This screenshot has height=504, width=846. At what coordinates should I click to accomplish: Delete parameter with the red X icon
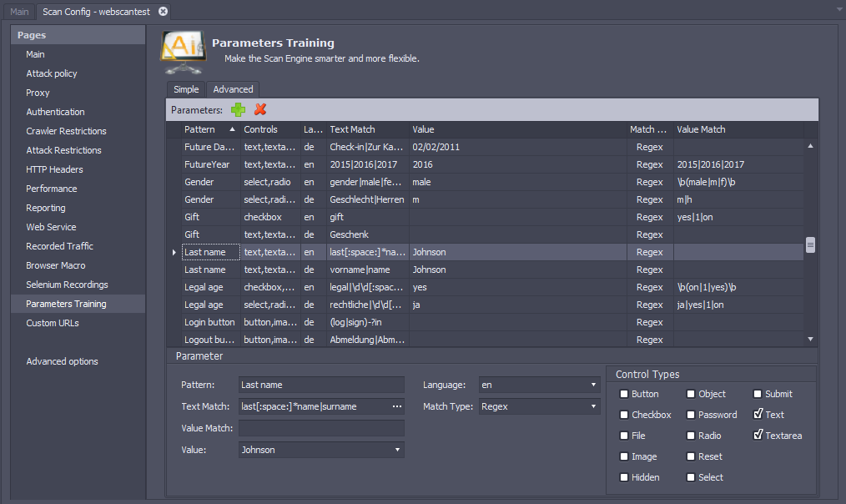coord(260,109)
